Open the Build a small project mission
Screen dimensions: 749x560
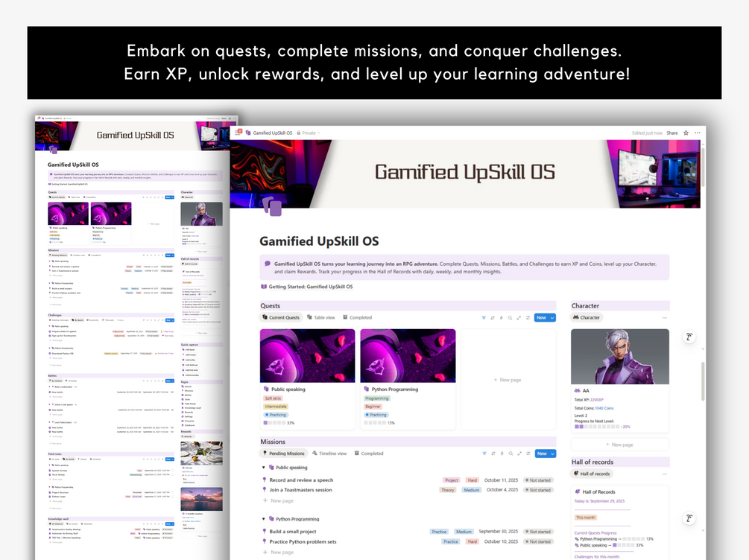pyautogui.click(x=293, y=532)
